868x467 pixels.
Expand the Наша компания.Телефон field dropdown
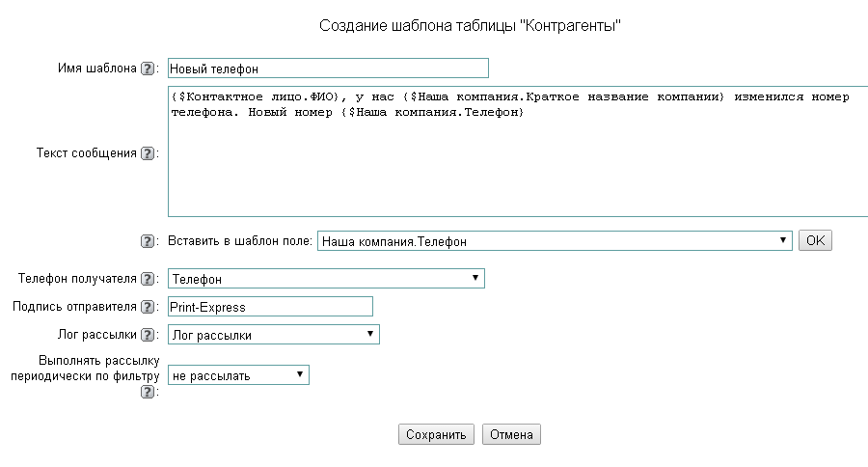[555, 241]
